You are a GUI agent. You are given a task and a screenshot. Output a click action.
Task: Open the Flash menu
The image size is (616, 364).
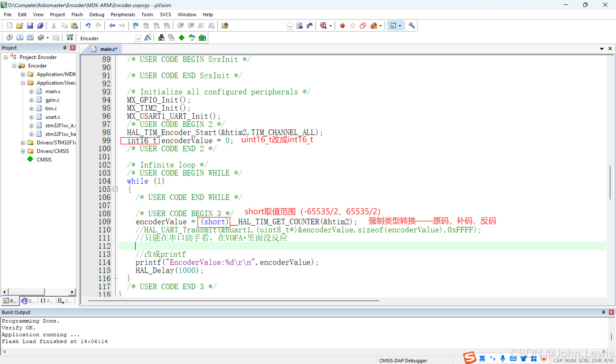click(x=77, y=14)
